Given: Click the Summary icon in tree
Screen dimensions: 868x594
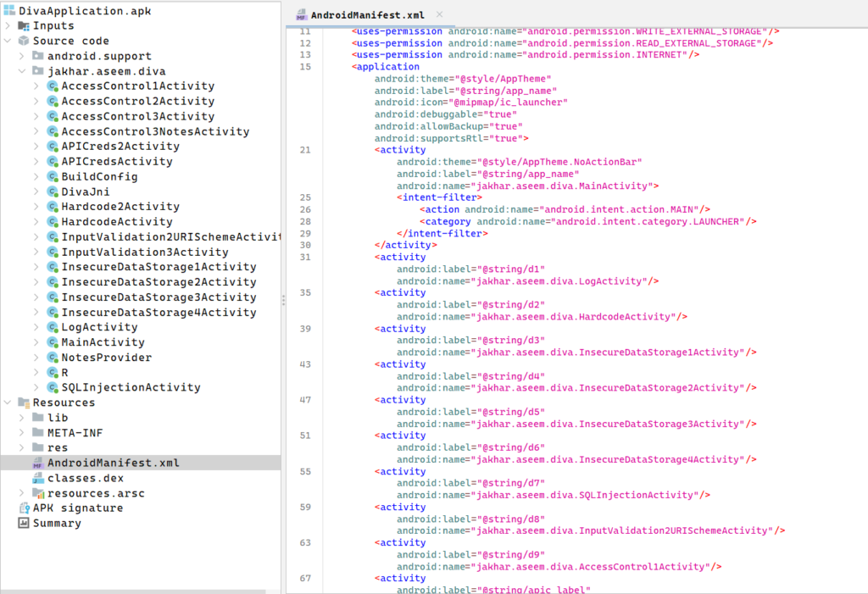Looking at the screenshot, I should pos(24,524).
